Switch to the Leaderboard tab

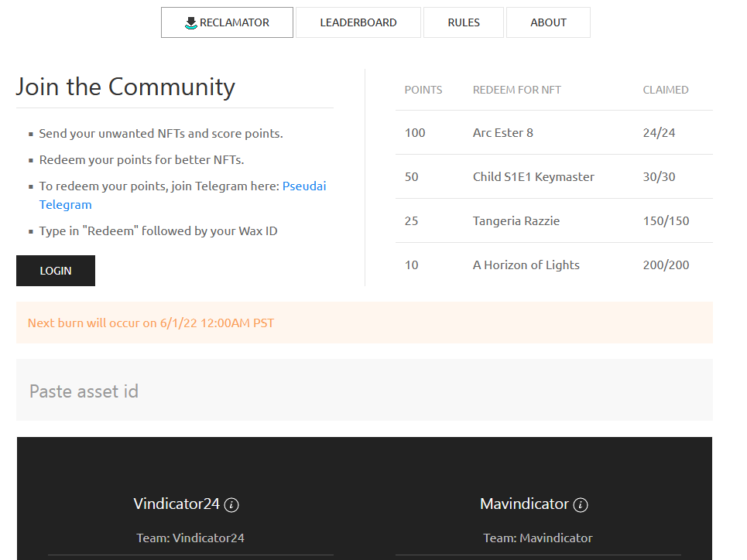pyautogui.click(x=358, y=22)
